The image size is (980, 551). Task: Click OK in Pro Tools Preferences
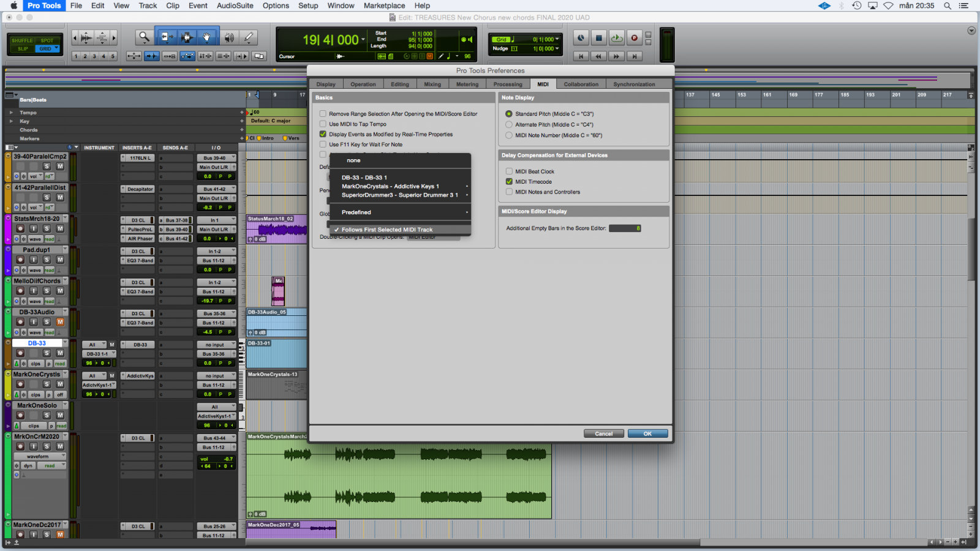coord(647,433)
